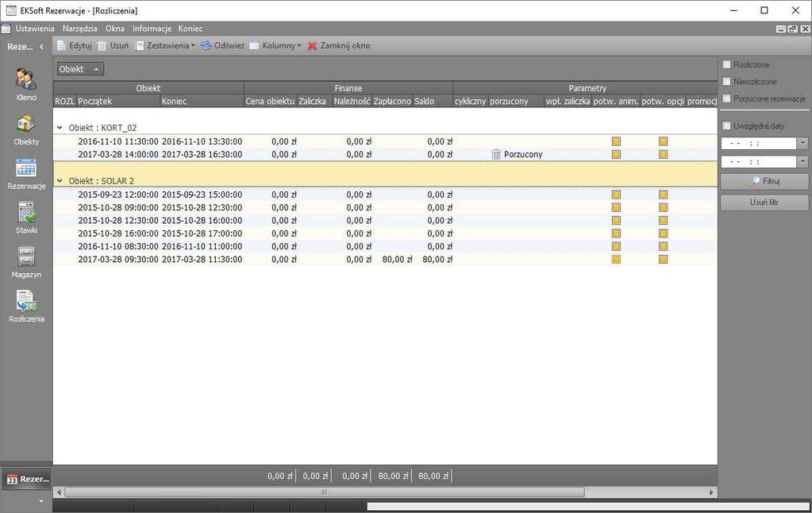Screen dimensions: 812x513
Task: Click the Koniec menu item
Action: tap(190, 29)
